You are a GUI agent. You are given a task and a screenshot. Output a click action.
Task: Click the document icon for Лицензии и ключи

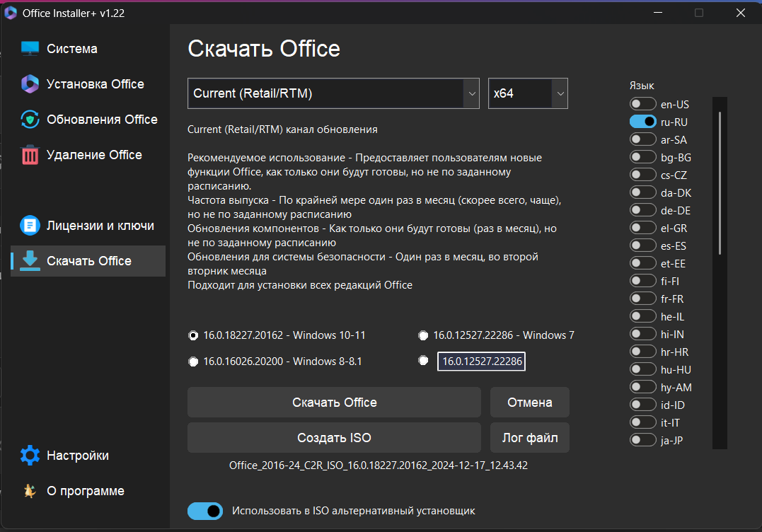(x=30, y=226)
